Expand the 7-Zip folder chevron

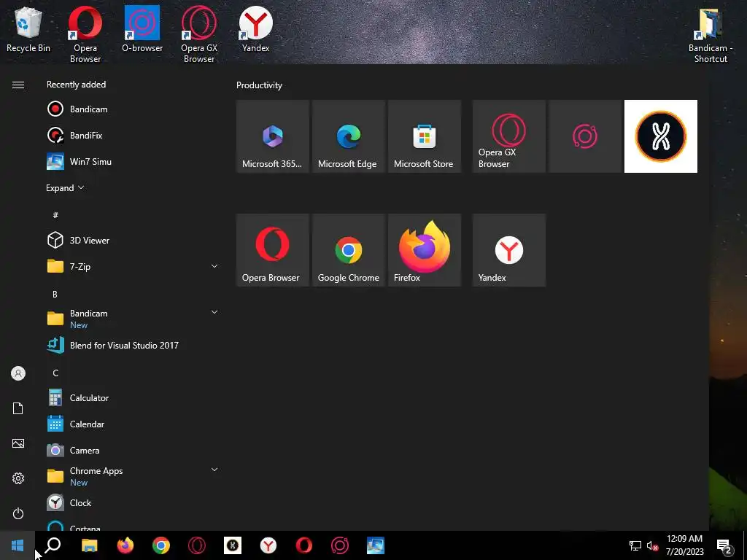(x=214, y=266)
